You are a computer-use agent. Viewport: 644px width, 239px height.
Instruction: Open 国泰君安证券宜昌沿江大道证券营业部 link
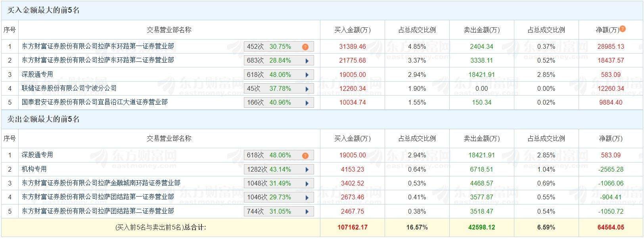[x=94, y=102]
